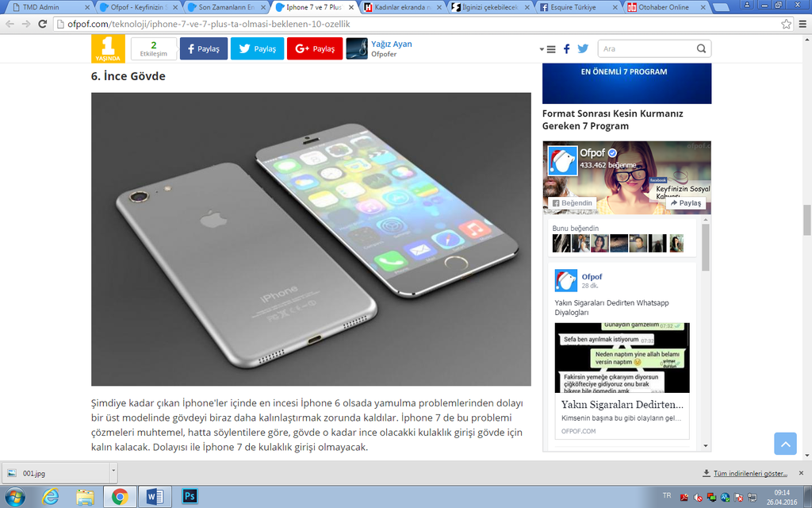Open the Chrome menu icon

[802, 24]
